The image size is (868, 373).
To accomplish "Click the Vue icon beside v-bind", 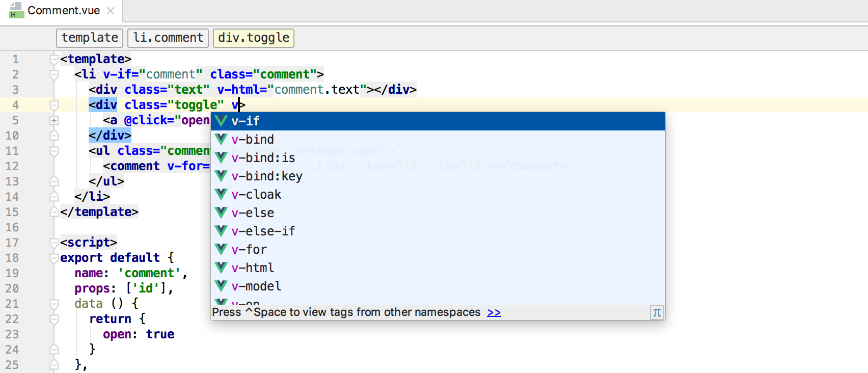I will click(x=221, y=139).
